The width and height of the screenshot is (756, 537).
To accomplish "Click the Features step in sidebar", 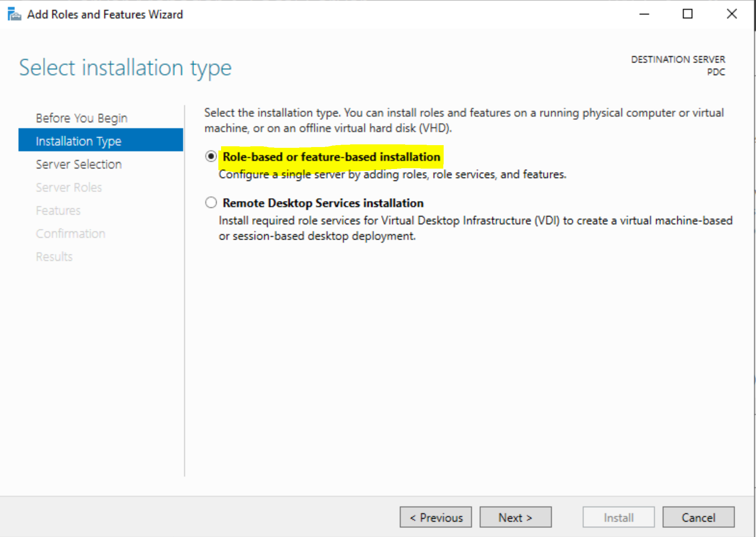I will [58, 211].
